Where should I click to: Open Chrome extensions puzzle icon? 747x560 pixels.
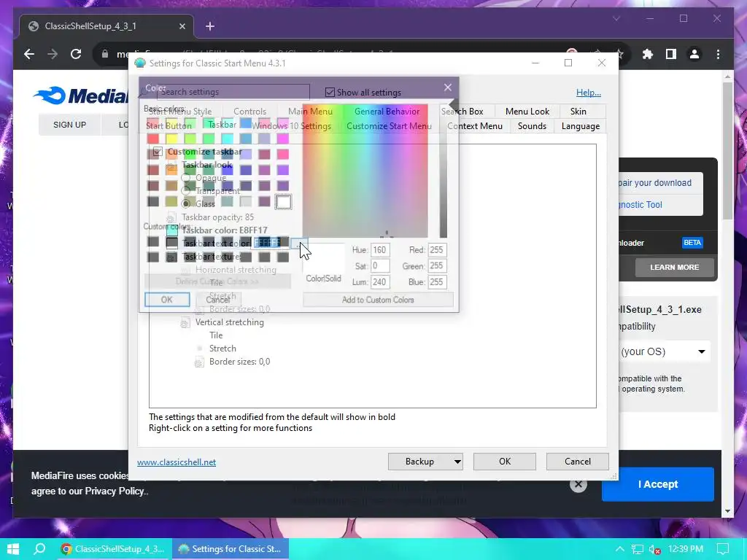(x=648, y=54)
